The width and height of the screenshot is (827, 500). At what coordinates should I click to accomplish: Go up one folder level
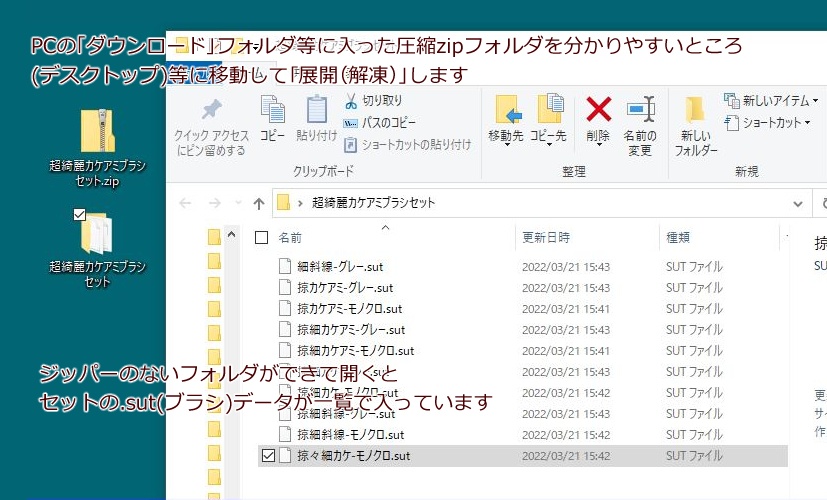point(258,203)
